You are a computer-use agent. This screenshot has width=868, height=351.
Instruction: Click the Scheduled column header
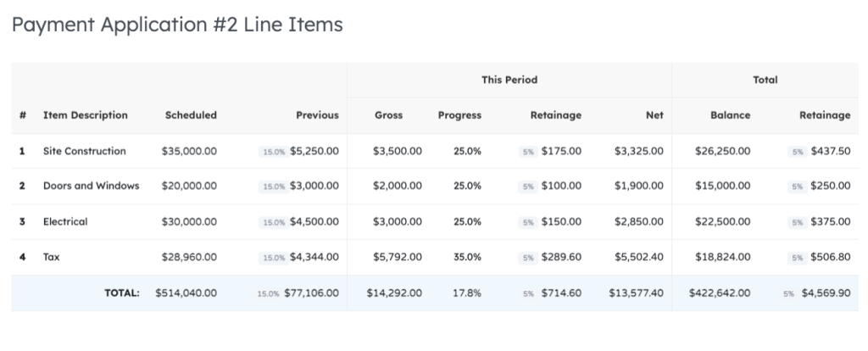(191, 115)
